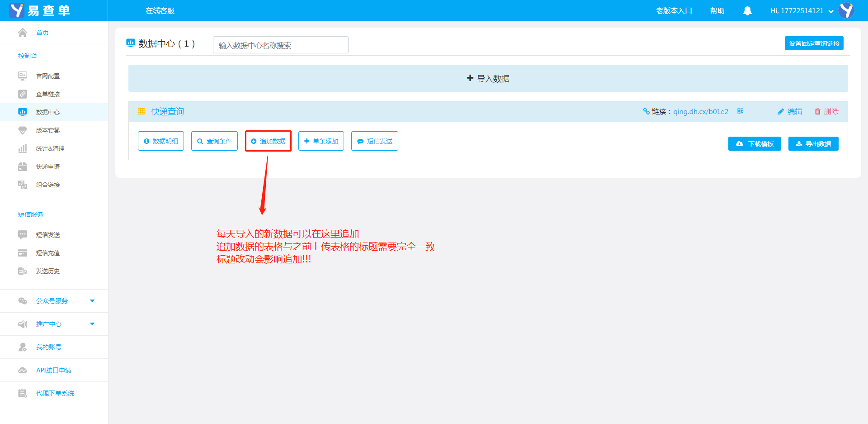
Task: Click the 导出数据 button
Action: coord(813,144)
